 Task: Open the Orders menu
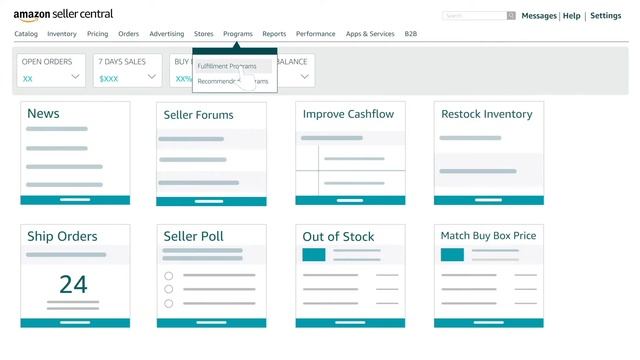click(129, 34)
